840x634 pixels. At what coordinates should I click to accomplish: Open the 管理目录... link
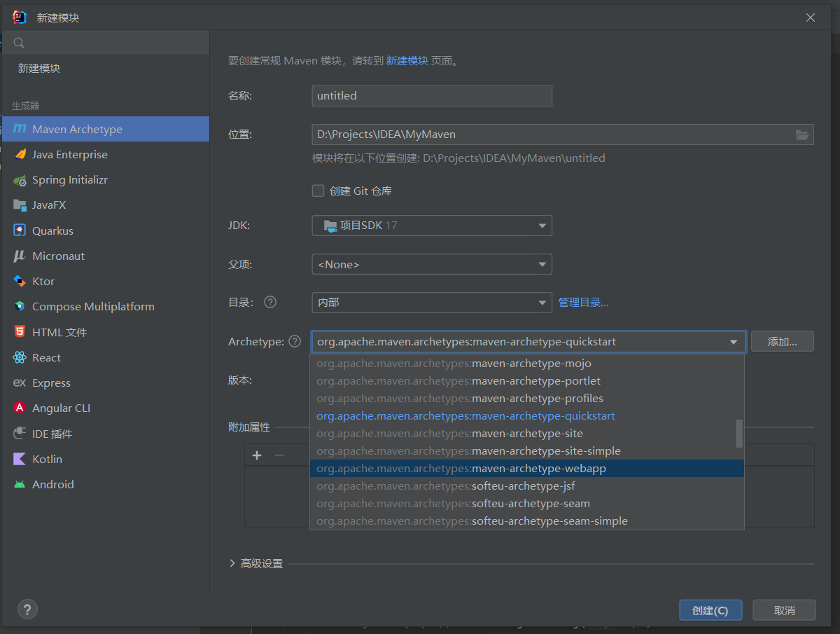point(583,303)
